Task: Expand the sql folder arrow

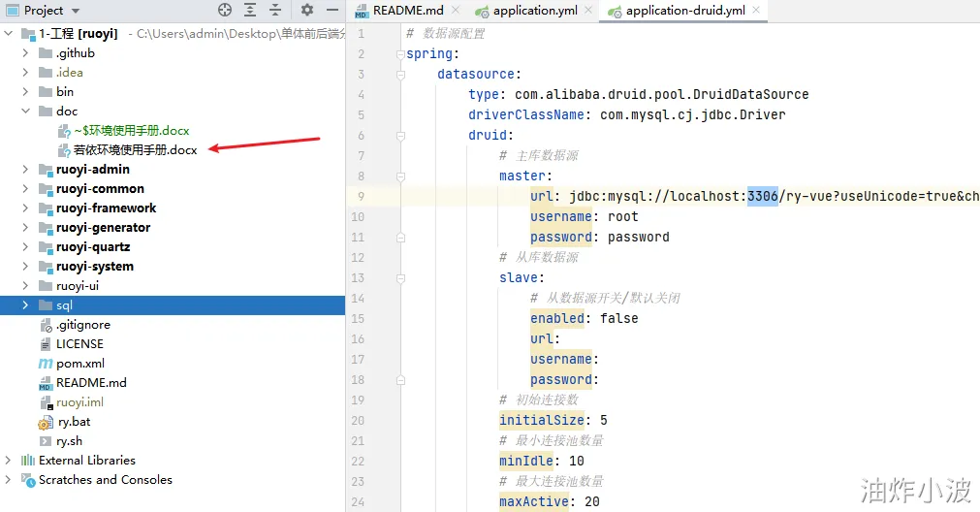Action: pos(25,305)
